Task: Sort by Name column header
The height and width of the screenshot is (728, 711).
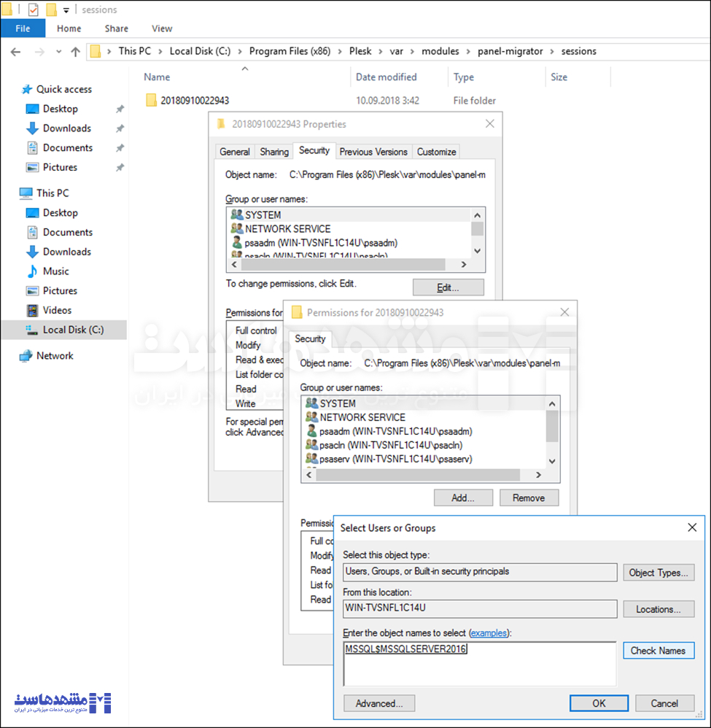Action: click(157, 77)
